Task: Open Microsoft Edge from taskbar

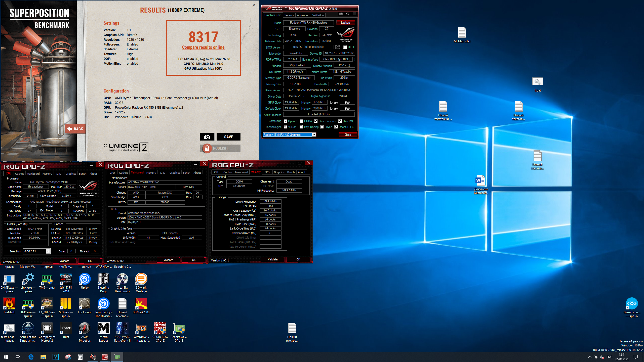Action: pos(31,357)
